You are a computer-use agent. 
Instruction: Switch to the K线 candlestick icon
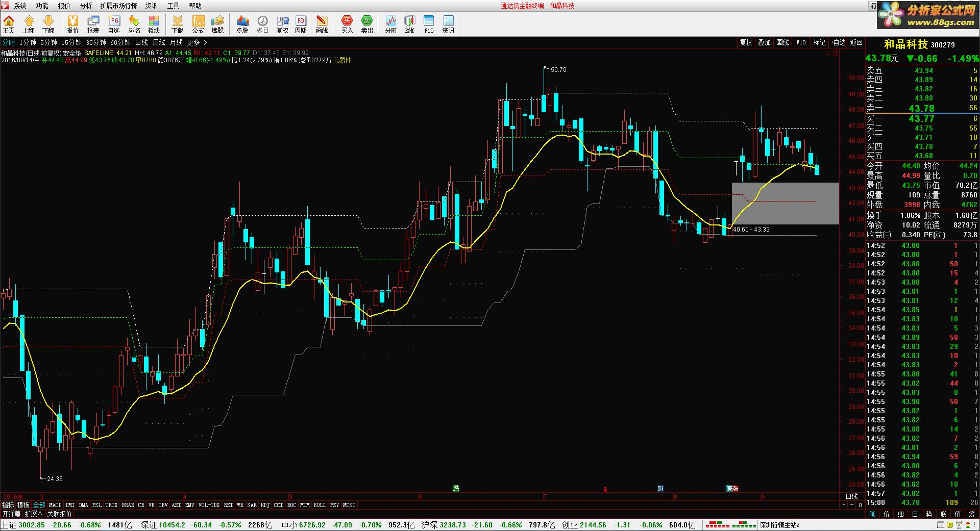(x=410, y=24)
